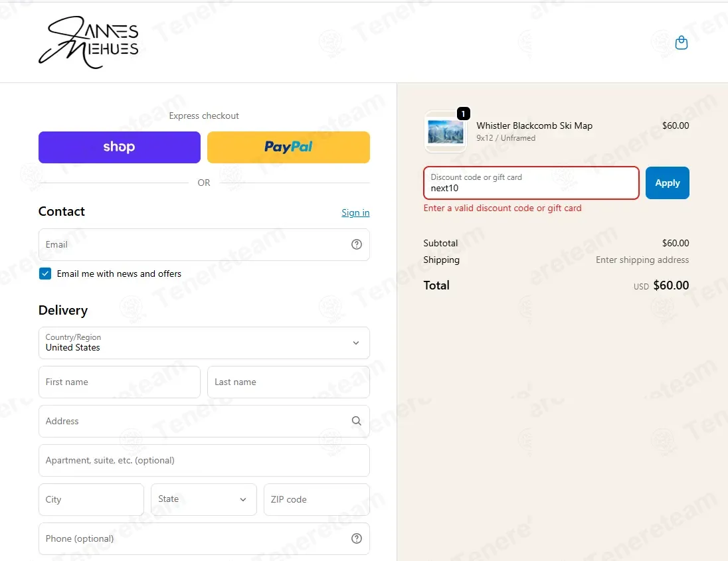Screen dimensions: 728x561
Task: Click the Enter shipping address text
Action: pos(642,260)
